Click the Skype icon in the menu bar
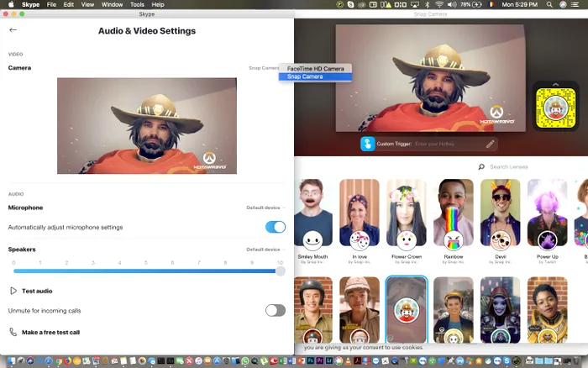The height and width of the screenshot is (368, 588). tap(350, 4)
